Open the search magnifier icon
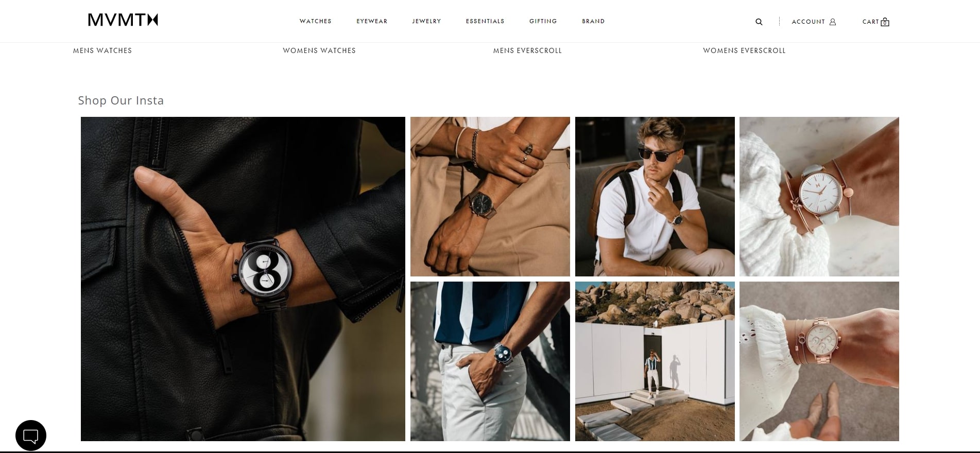Viewport: 980px width, 453px height. [x=759, y=22]
